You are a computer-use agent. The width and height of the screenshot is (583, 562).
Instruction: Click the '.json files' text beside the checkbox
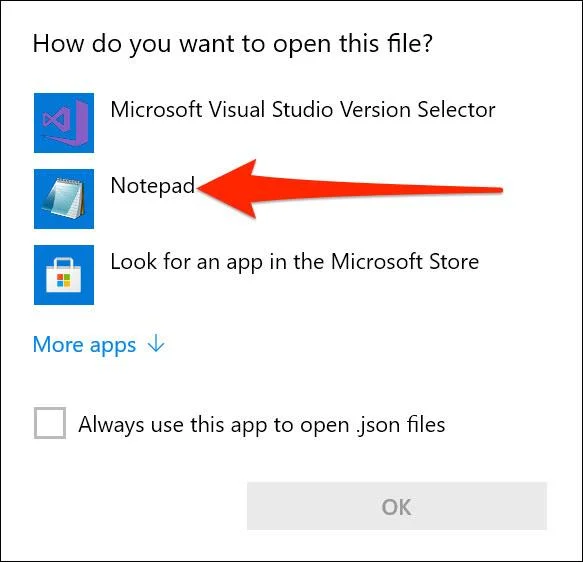coord(400,424)
